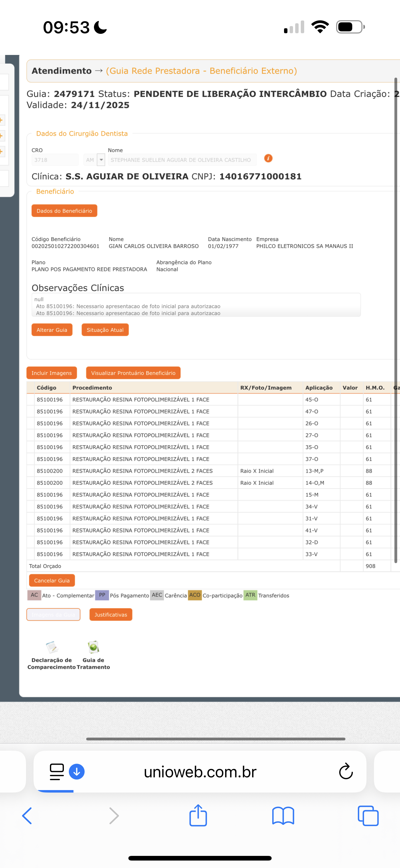Open the Safari bookmarks book icon
The width and height of the screenshot is (400, 868).
[283, 816]
